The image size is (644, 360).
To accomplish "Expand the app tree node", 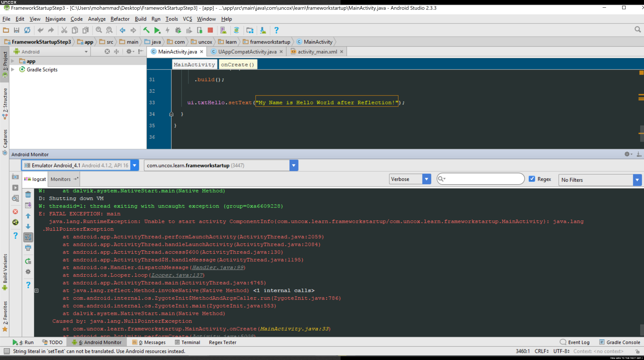I will point(13,61).
